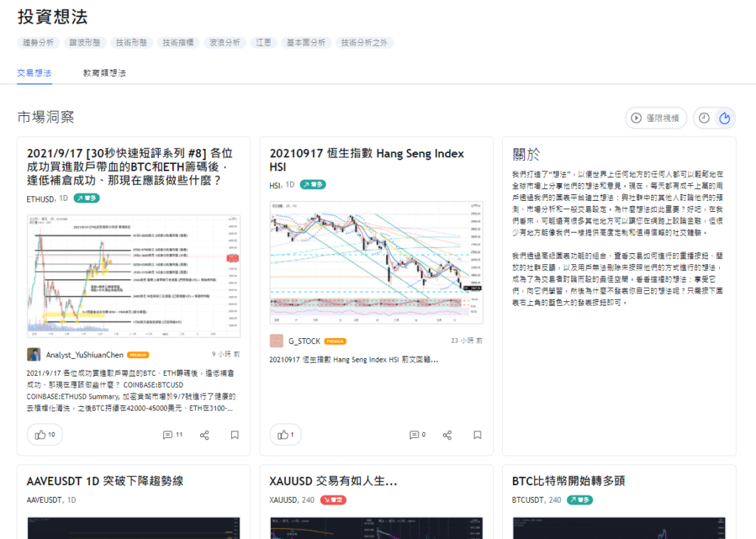Open the BTC比特幣開始轉多頭 idea
The image size is (756, 539).
(x=569, y=481)
